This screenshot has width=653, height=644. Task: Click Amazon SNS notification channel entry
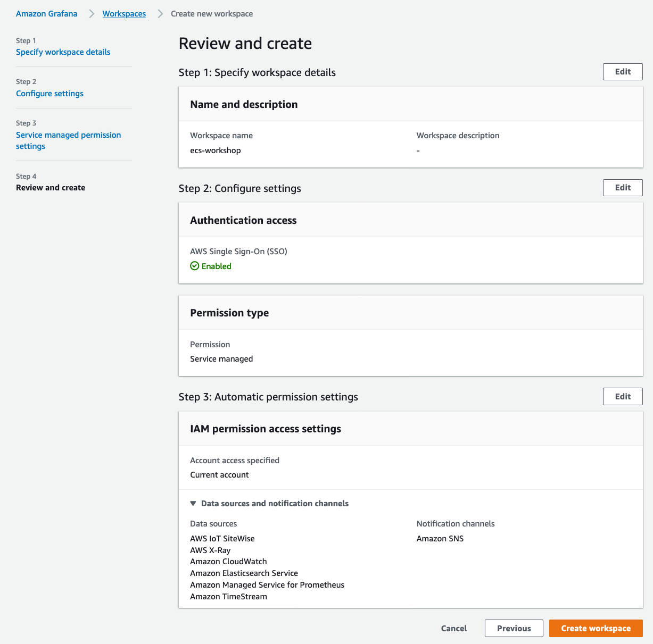tap(440, 539)
